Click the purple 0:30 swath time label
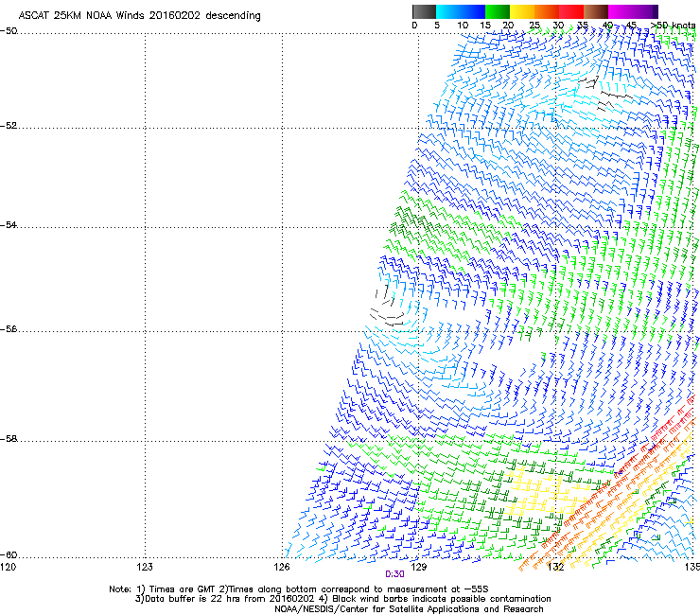This screenshot has width=700, height=615. [x=394, y=574]
